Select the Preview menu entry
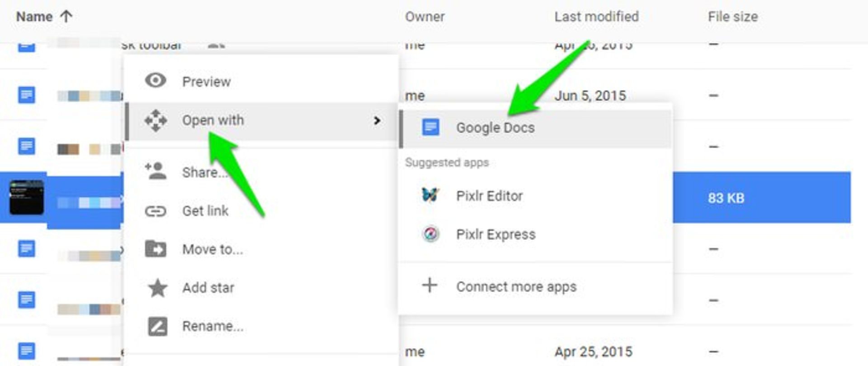The image size is (868, 366). [x=261, y=81]
